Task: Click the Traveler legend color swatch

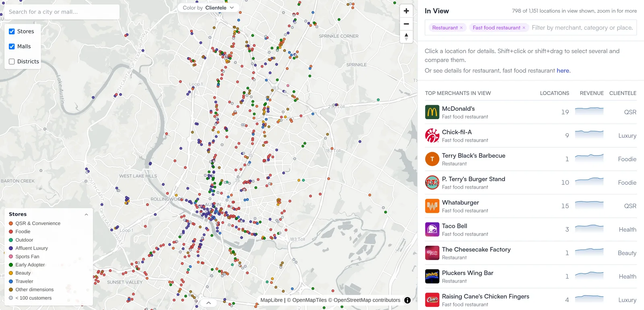Action: (11, 281)
